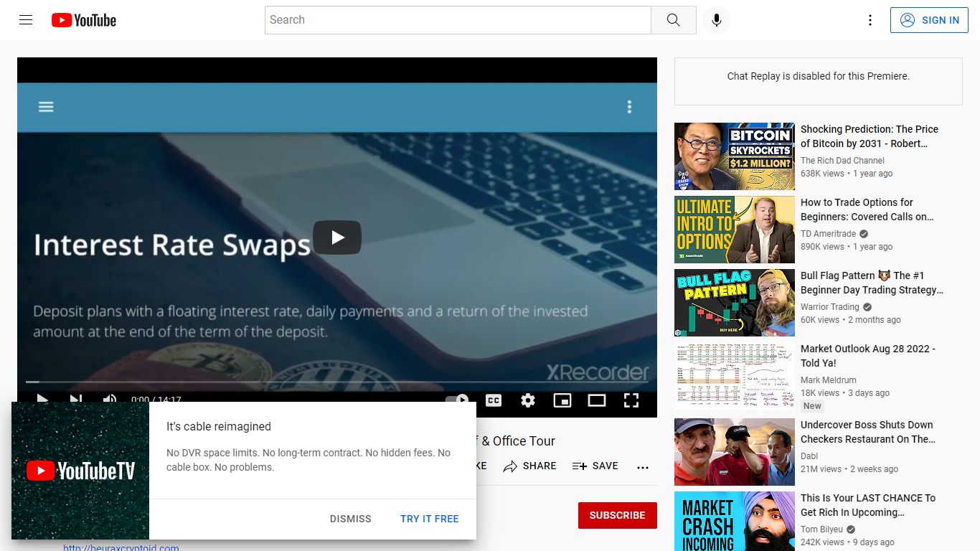The image size is (980, 551).
Task: Click the video progress bar
Action: tap(337, 382)
